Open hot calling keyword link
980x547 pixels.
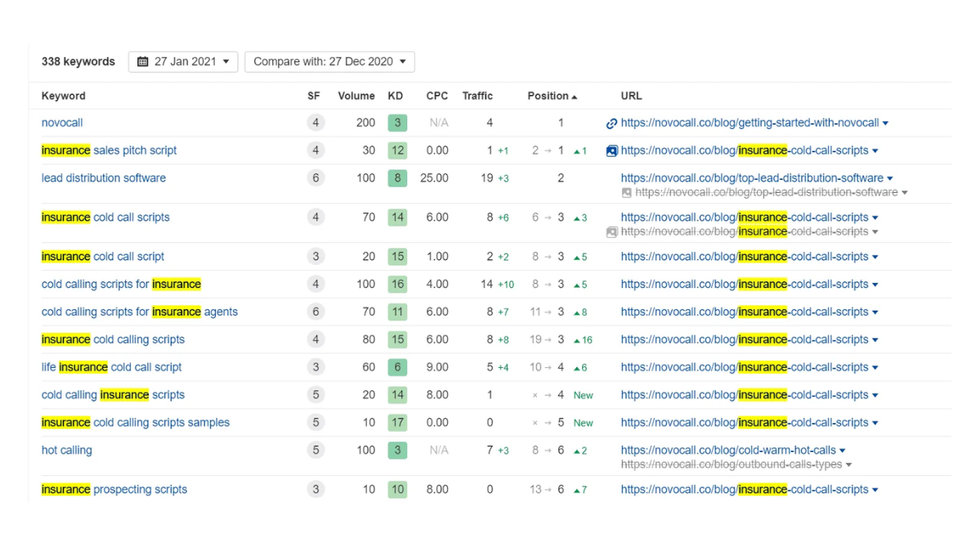(x=66, y=450)
